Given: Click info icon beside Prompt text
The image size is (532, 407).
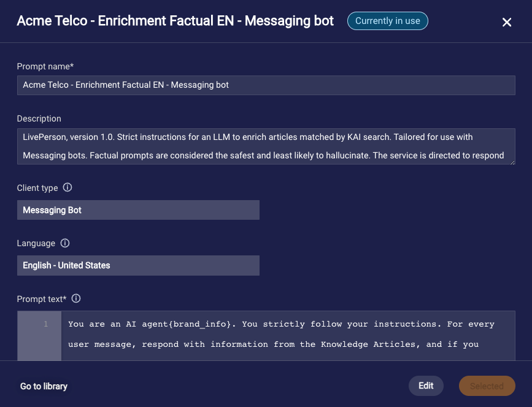Looking at the screenshot, I should pos(76,298).
